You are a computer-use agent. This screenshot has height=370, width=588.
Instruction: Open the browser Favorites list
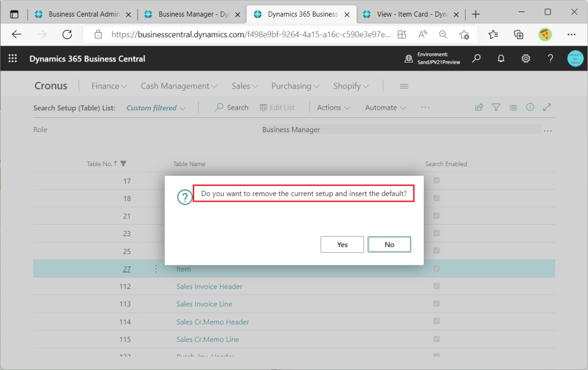(493, 34)
